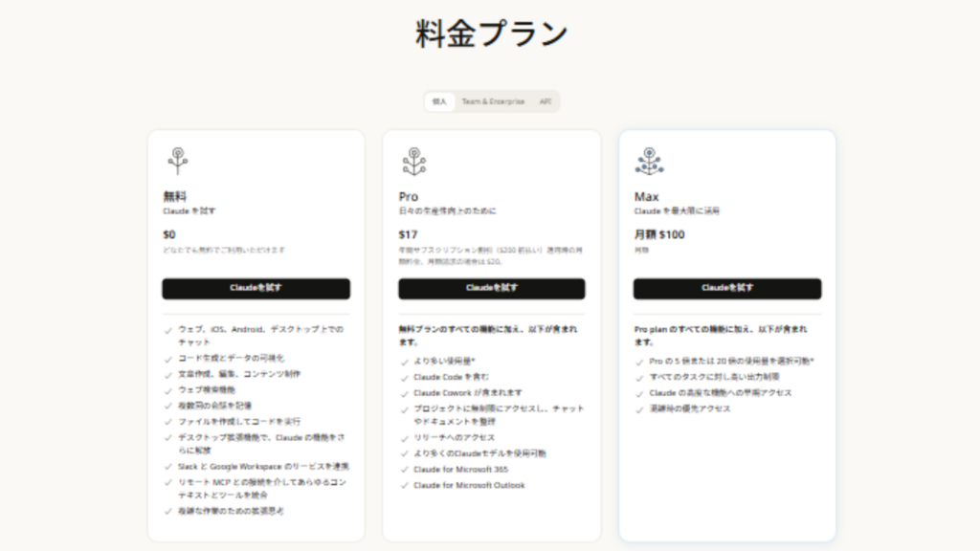Click the ファイルを作成してコードを実行 feature line

tap(239, 422)
